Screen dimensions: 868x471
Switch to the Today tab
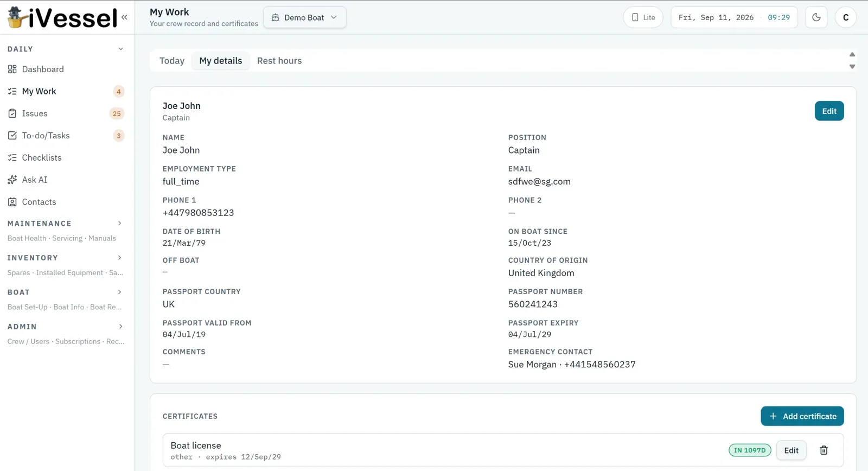tap(172, 61)
